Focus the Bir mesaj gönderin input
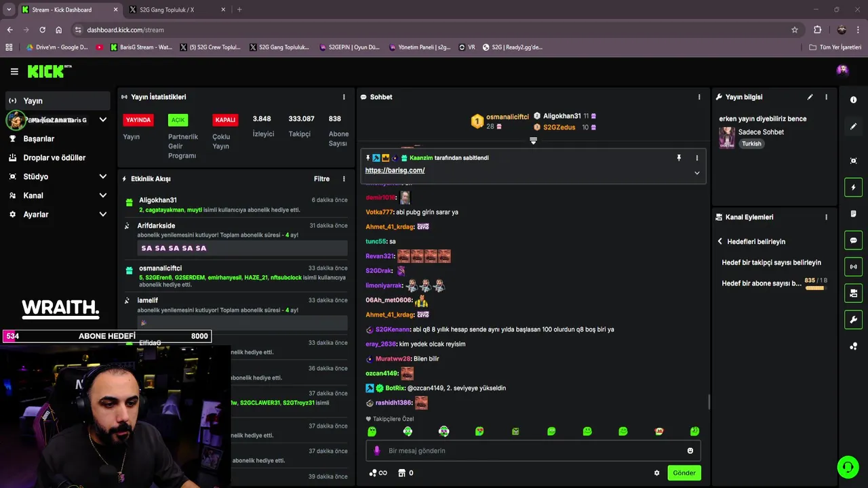This screenshot has width=868, height=488. coord(533,451)
